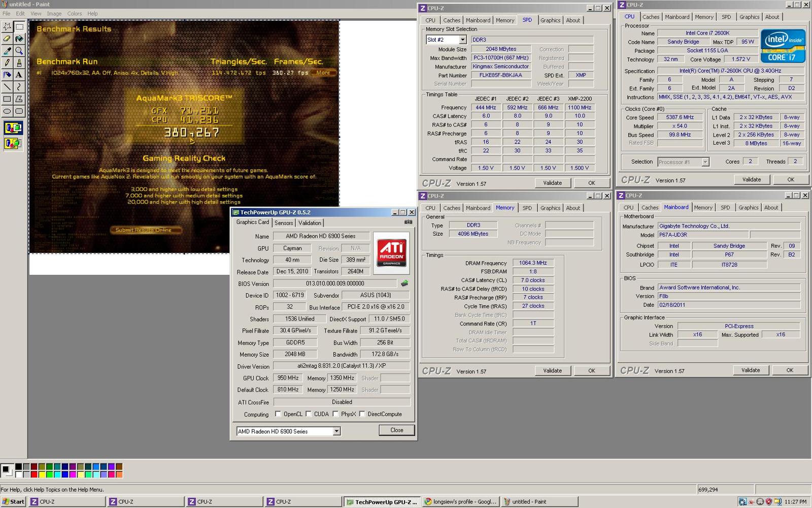Image resolution: width=812 pixels, height=508 pixels.
Task: Click the P67A-UD3R motherboard model field
Action: click(703, 235)
